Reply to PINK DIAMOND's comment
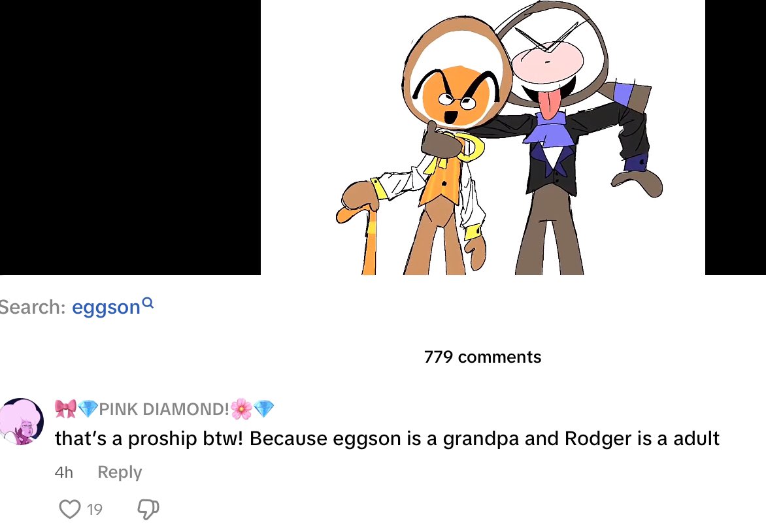This screenshot has height=532, width=766. click(x=120, y=472)
